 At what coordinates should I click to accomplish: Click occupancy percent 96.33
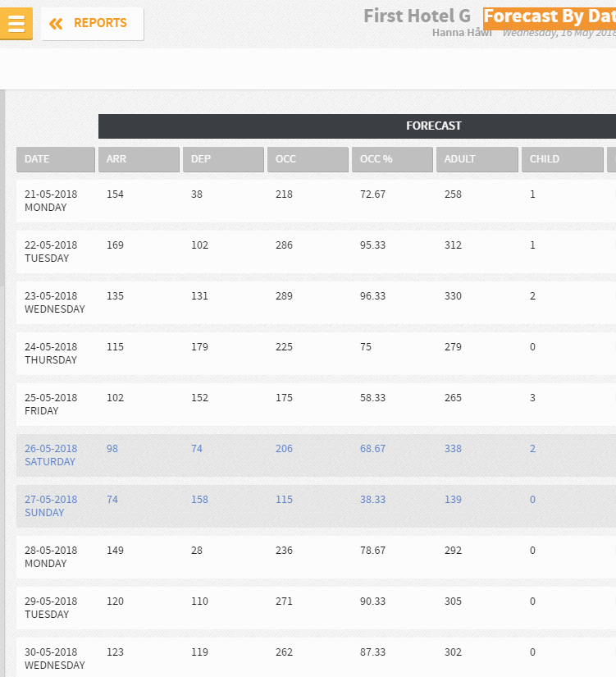(373, 296)
